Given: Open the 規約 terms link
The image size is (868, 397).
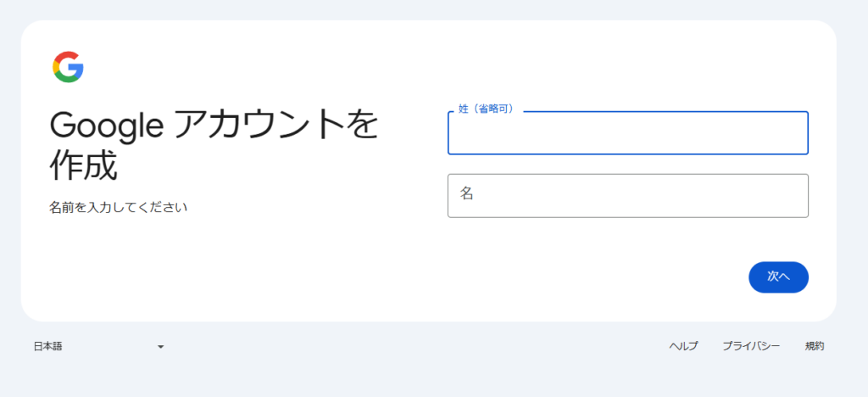Looking at the screenshot, I should tap(815, 347).
